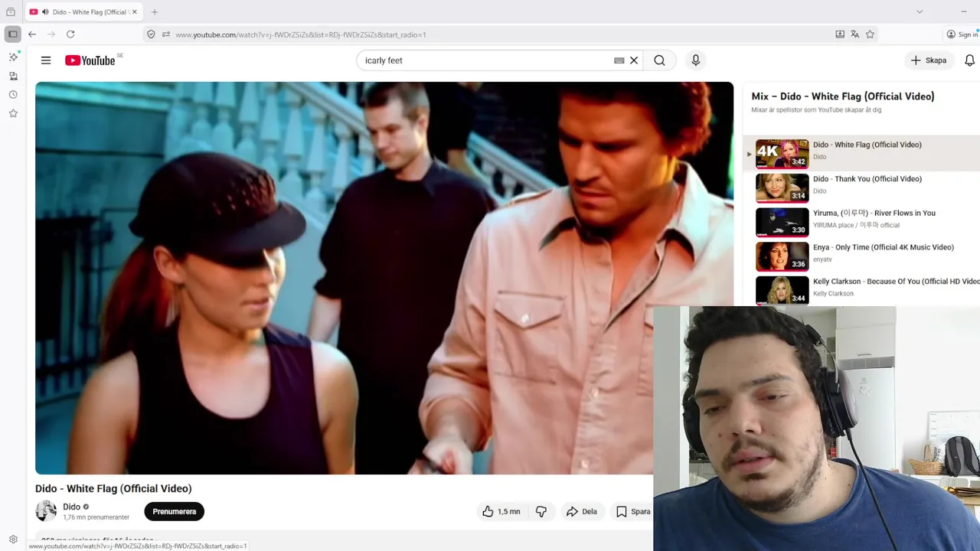The width and height of the screenshot is (980, 551).
Task: Open the tab archive icon at top left
Action: (x=11, y=11)
